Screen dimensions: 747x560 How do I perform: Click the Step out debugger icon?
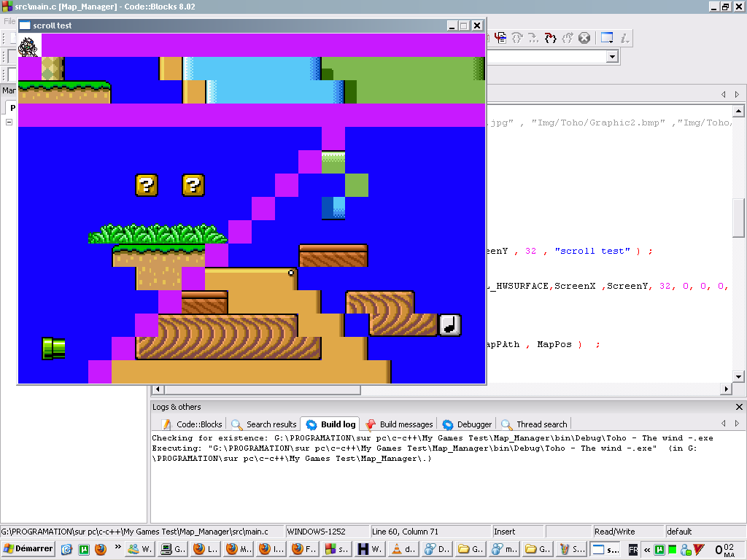point(568,38)
